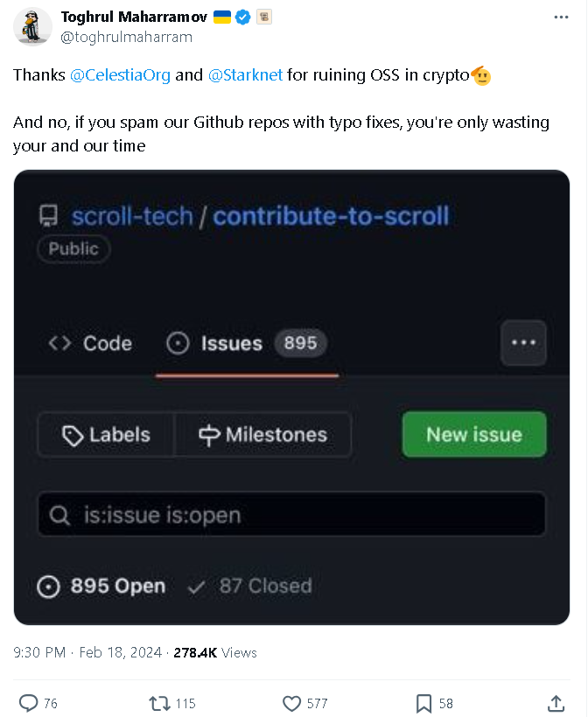The height and width of the screenshot is (717, 588).
Task: Open the reply icon on the tweet
Action: click(x=27, y=703)
